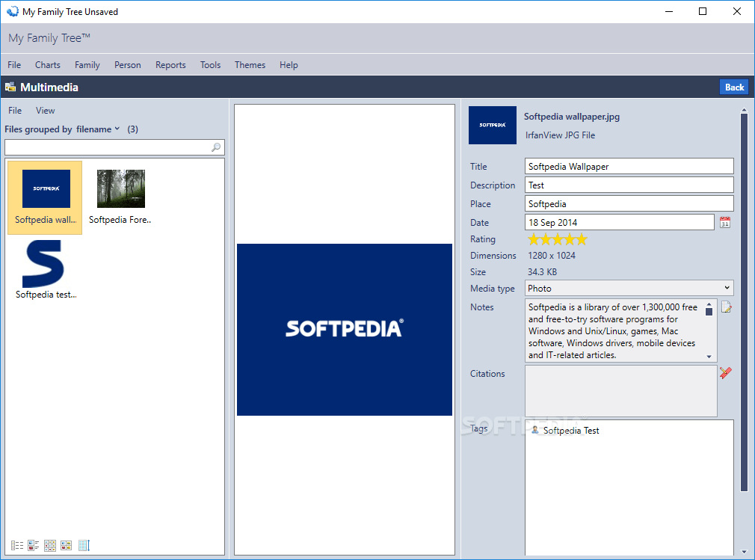
Task: Click the Back button
Action: click(734, 87)
